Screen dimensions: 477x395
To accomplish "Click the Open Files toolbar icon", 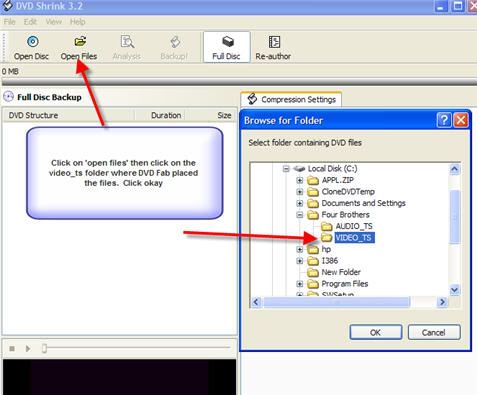I will point(79,47).
